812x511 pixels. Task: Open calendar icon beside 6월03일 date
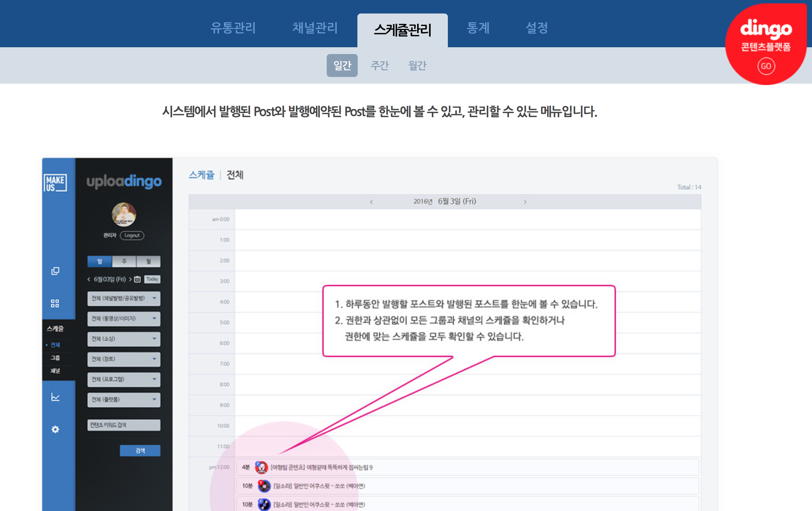137,279
